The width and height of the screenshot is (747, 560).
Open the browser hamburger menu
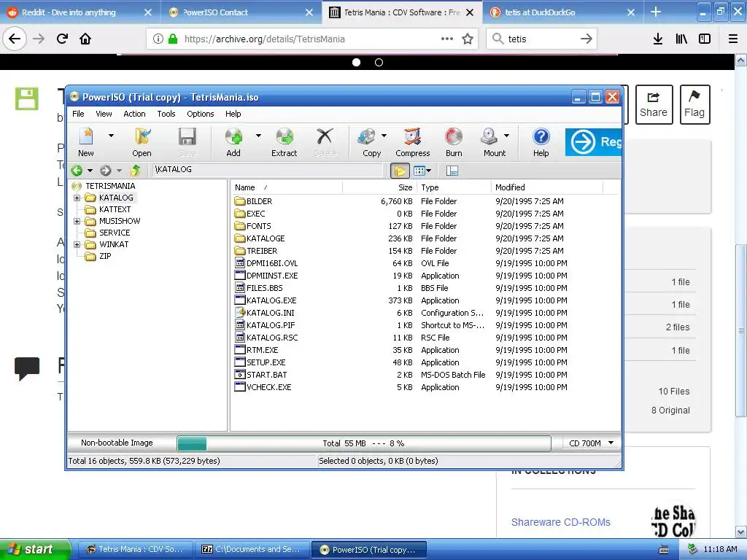(x=732, y=39)
